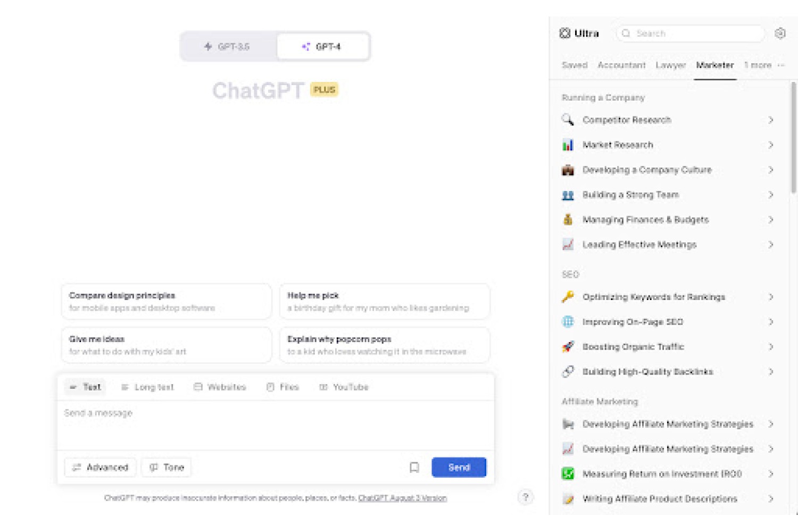Image resolution: width=798 pixels, height=532 pixels.
Task: Focus the Ultra Search field
Action: coord(691,34)
